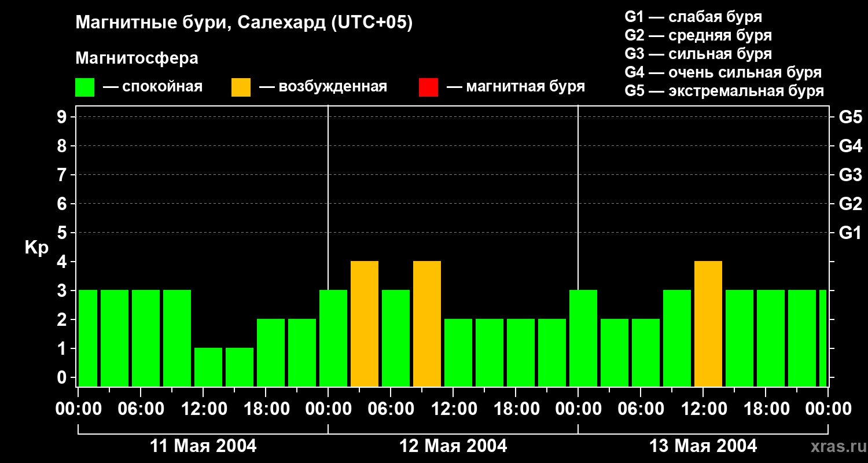The height and width of the screenshot is (463, 868).
Task: Click the Kp axis value '5'
Action: pos(63,233)
